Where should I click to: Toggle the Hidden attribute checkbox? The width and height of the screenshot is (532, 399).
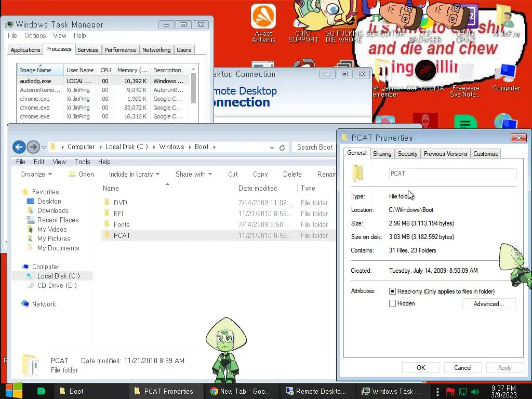(x=392, y=303)
